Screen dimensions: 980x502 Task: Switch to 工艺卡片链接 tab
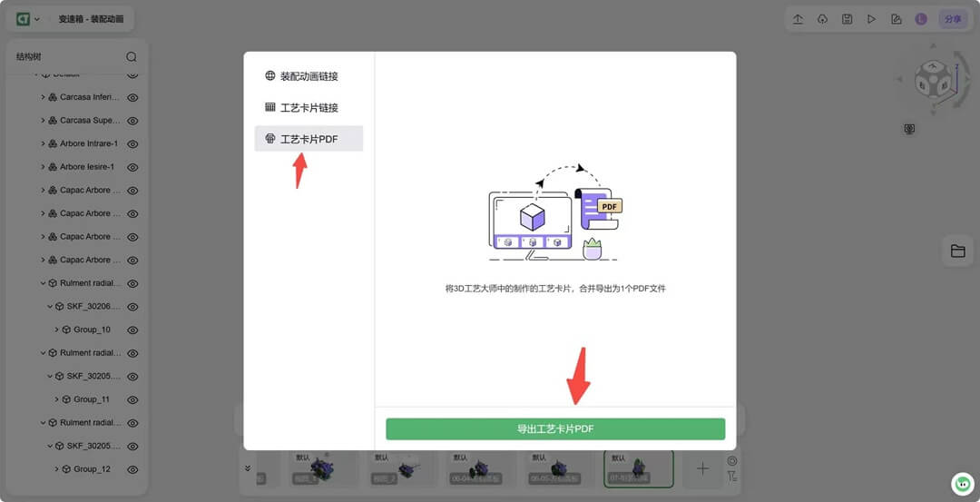tap(309, 107)
